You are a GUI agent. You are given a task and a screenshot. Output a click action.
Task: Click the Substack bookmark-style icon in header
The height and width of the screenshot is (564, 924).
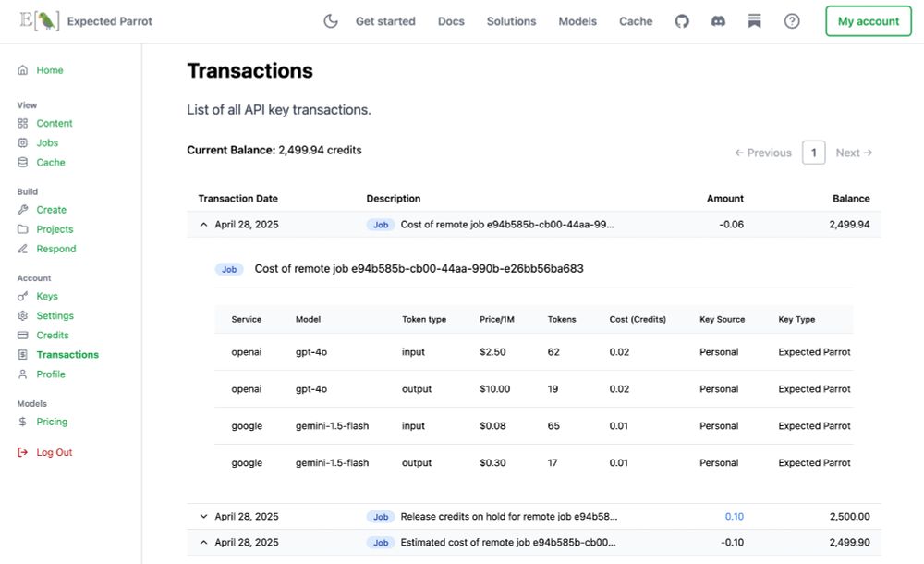tap(754, 21)
